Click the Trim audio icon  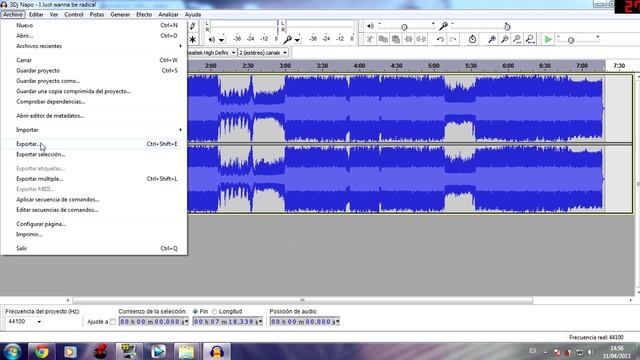[x=408, y=39]
